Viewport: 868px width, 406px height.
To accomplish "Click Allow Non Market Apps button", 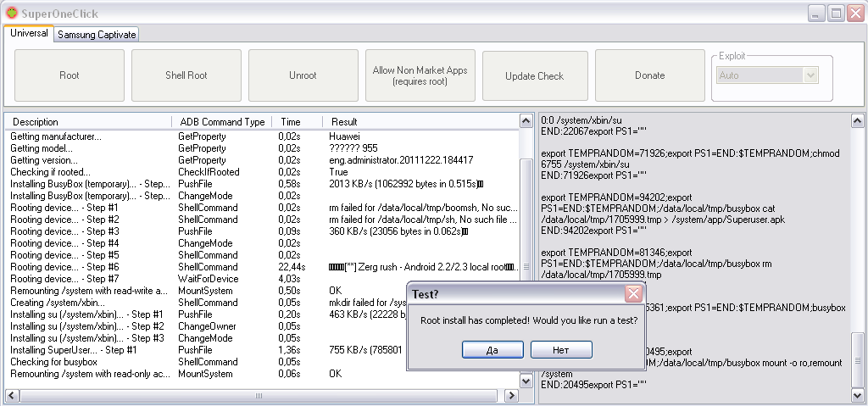I will [420, 75].
